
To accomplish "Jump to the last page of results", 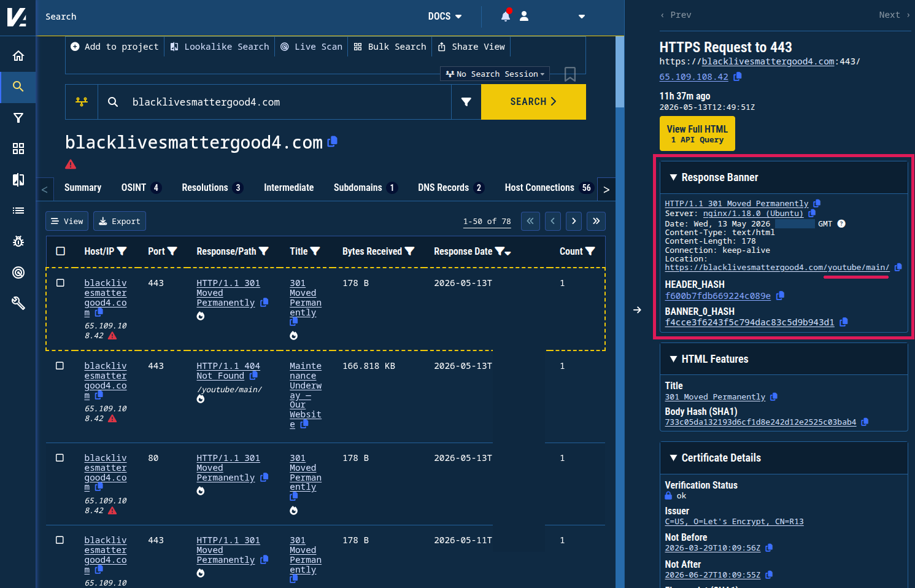I will pos(596,221).
